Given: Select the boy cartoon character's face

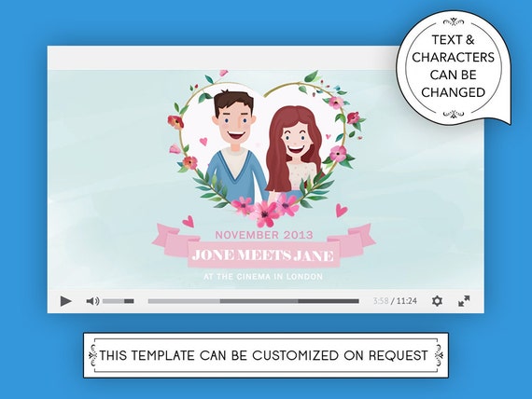Looking at the screenshot, I should (235, 118).
